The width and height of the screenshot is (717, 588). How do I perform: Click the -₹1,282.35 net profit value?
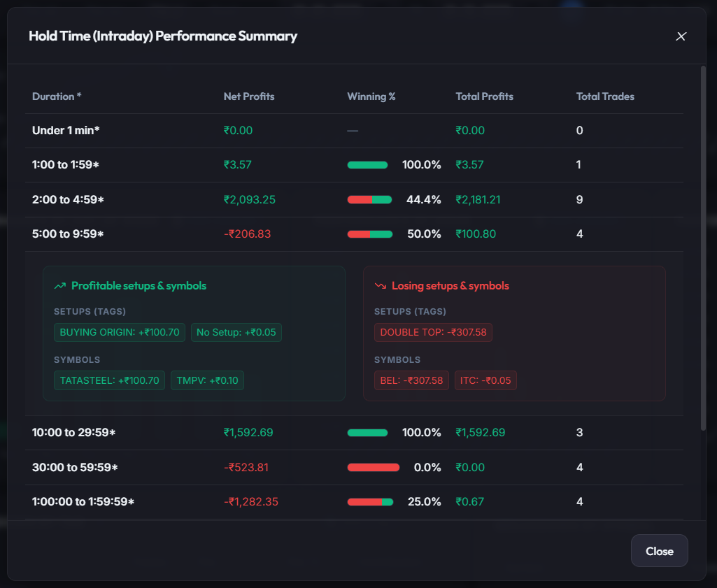pyautogui.click(x=251, y=501)
